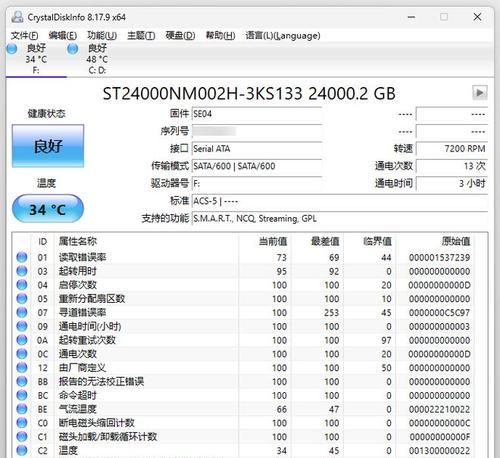Click status icon for attribute BB 报告的无法校正错误
Image resolution: width=500 pixels, height=458 pixels.
click(x=22, y=381)
